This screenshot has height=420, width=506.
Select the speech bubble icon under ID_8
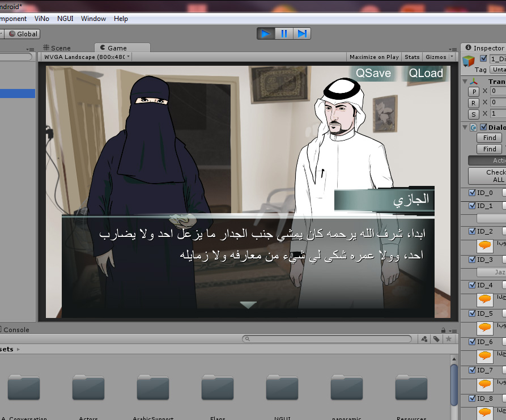pos(484,413)
